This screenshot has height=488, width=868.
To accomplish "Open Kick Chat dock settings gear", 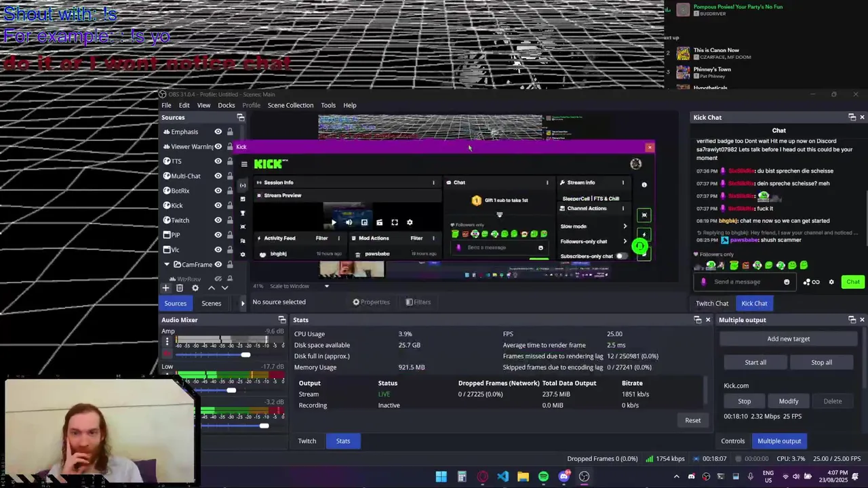I will (831, 282).
